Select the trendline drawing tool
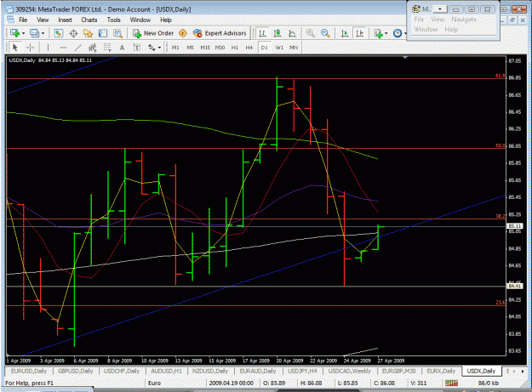The height and width of the screenshot is (392, 532). (x=77, y=48)
